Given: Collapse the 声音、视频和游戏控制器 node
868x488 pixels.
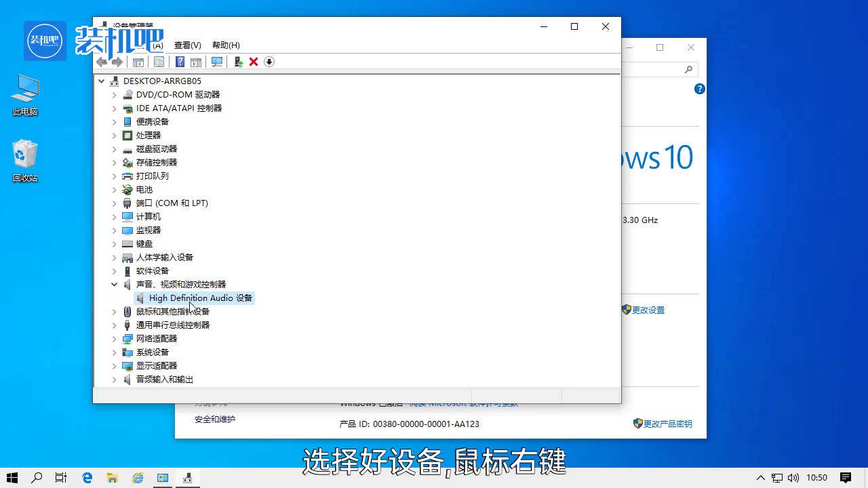Looking at the screenshot, I should [115, 285].
